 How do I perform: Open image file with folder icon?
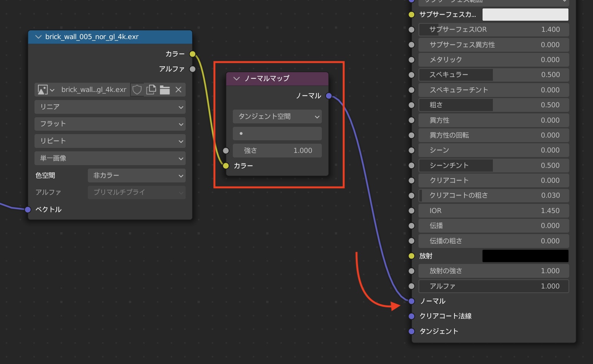tap(165, 90)
